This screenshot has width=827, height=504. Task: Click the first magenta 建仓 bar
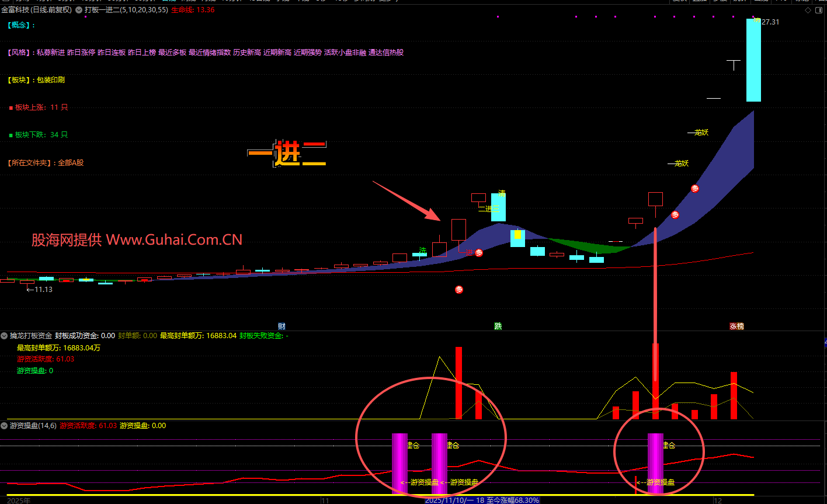coord(399,463)
